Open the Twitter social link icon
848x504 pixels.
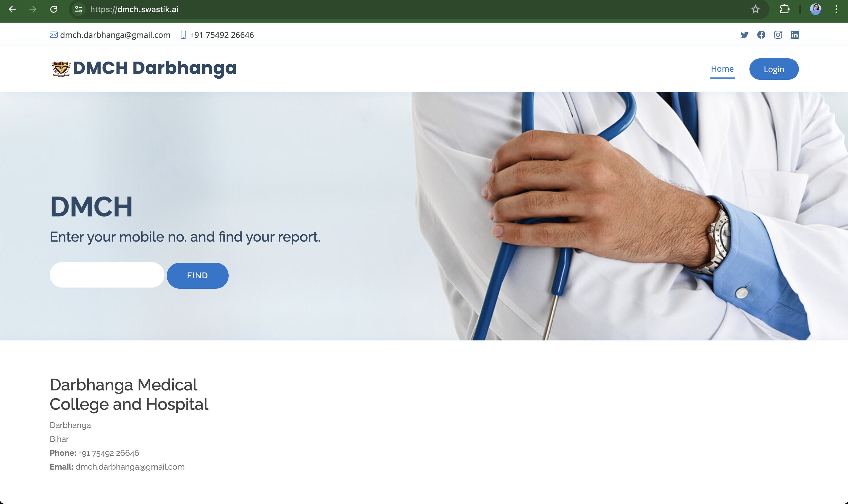tap(744, 35)
